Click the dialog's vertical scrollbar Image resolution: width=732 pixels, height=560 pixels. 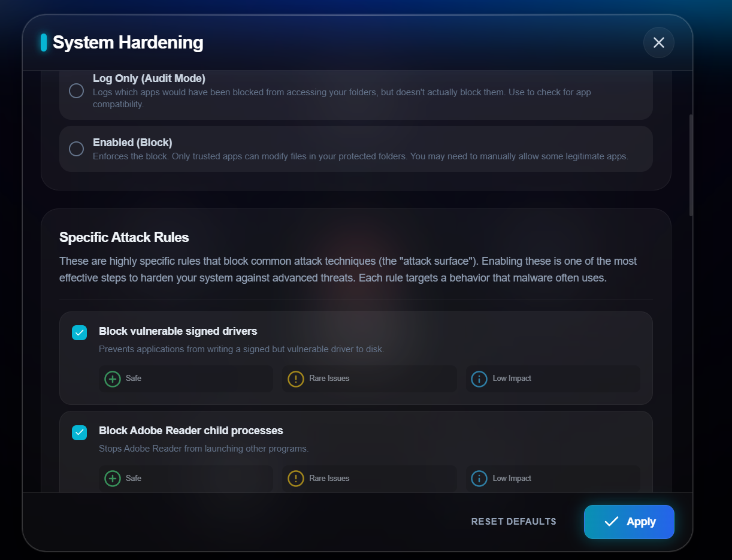691,165
